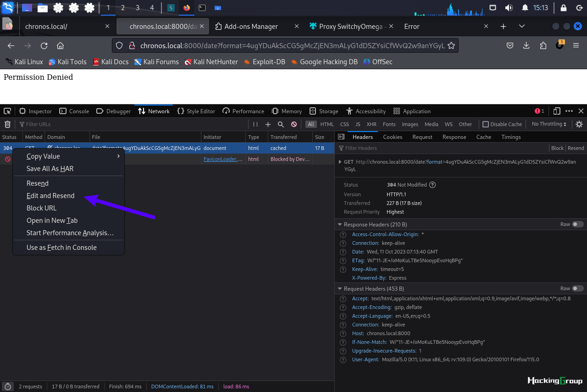Screen dimensions: 587x392
Task: Toggle responsive design mode icon
Action: 557,111
